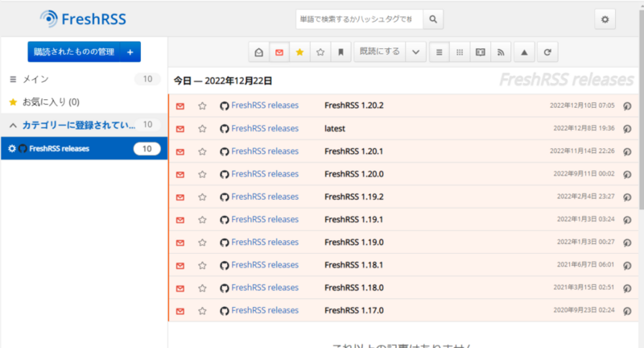Open the RSS feed icon
This screenshot has height=348, width=644.
coord(501,52)
